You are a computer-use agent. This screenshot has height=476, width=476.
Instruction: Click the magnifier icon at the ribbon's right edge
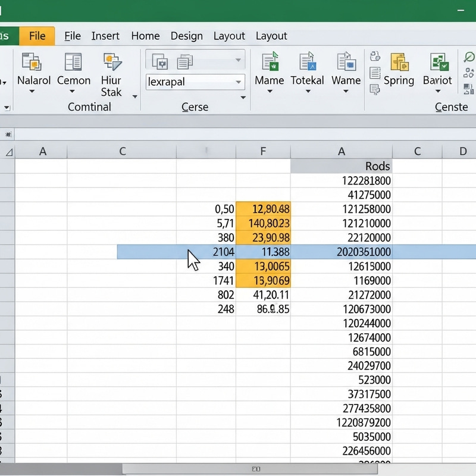(x=469, y=56)
